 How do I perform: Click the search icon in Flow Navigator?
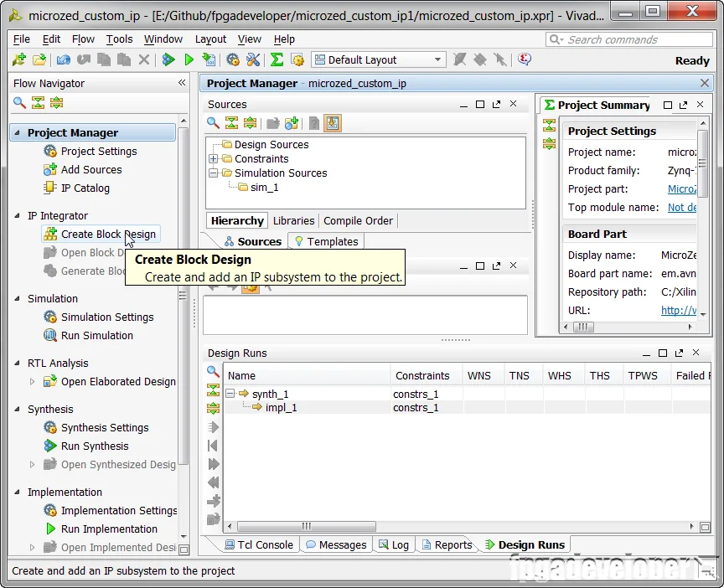(19, 102)
